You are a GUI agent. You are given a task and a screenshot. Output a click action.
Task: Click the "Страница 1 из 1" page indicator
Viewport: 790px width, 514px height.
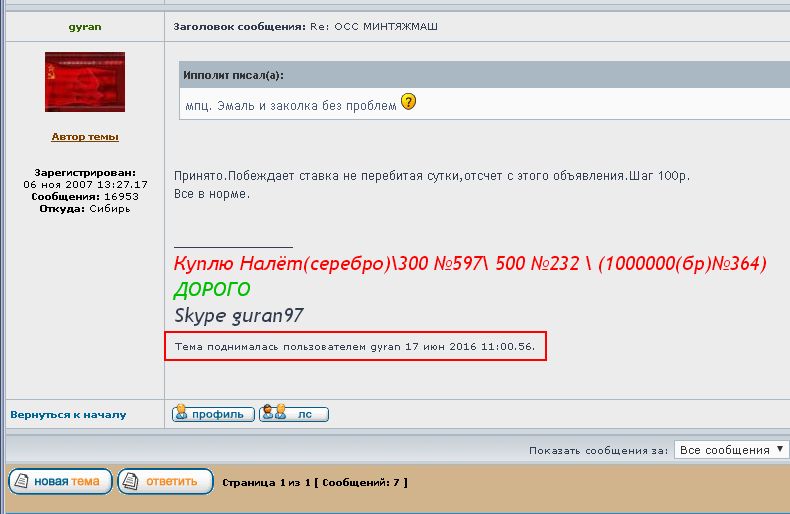(268, 482)
